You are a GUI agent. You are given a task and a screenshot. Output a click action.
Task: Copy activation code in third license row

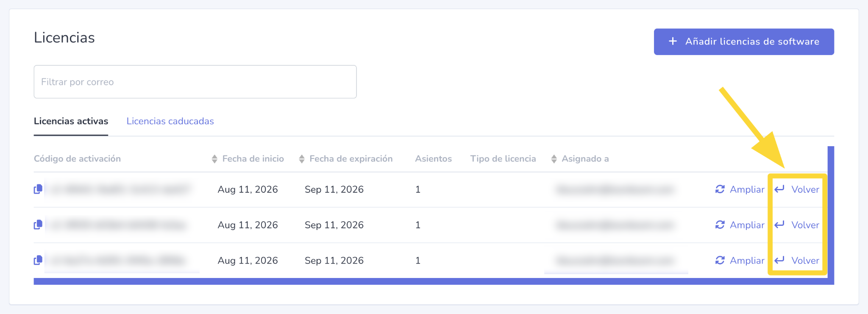(x=38, y=260)
